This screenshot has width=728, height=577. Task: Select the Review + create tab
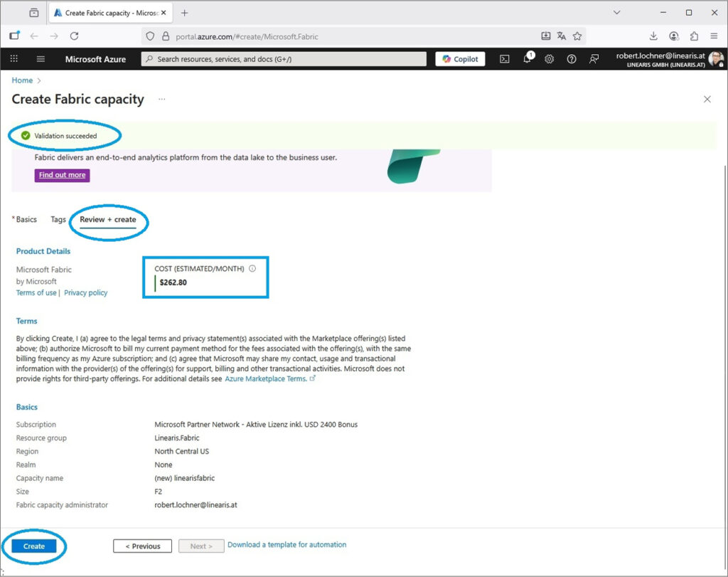108,219
